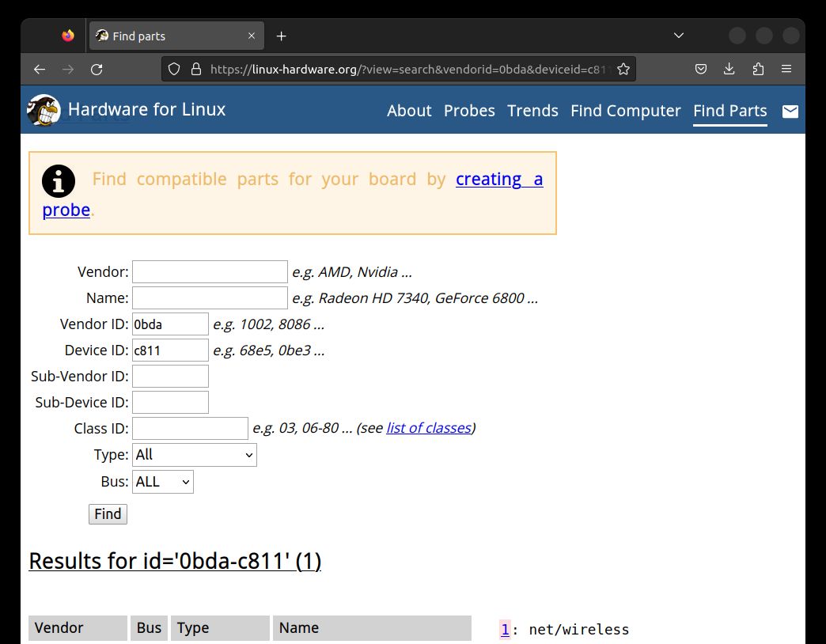Close the Find parts tab

click(x=252, y=36)
